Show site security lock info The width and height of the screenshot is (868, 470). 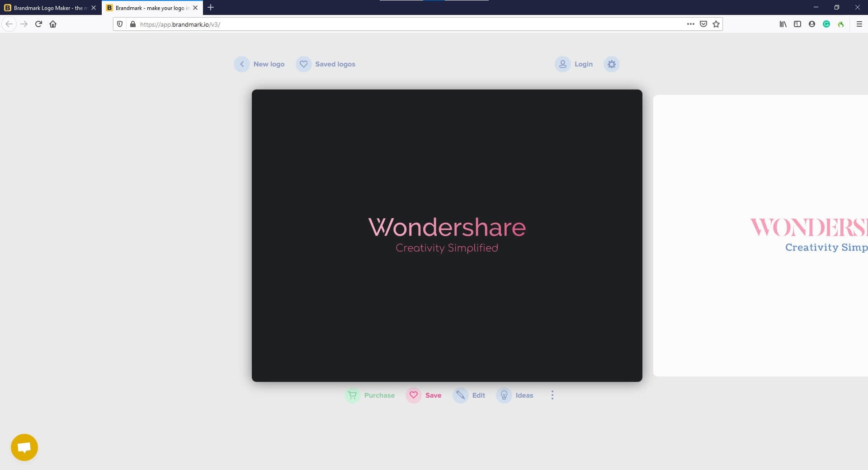point(133,24)
